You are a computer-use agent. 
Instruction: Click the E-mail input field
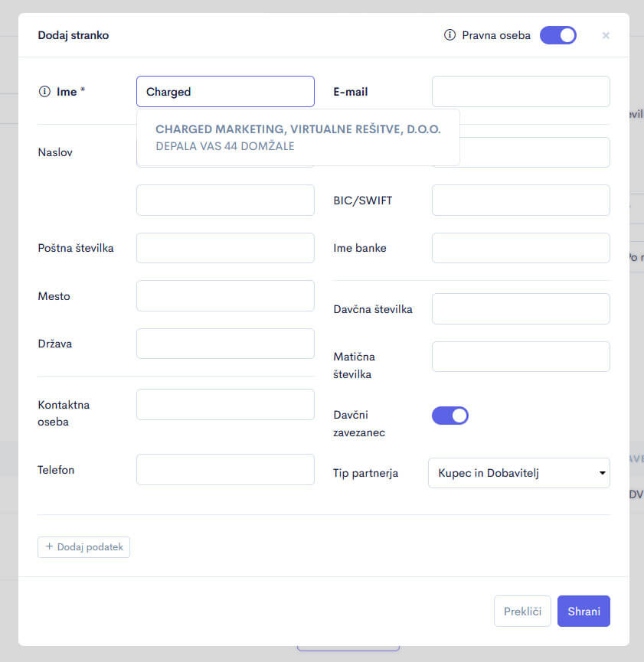coord(521,92)
